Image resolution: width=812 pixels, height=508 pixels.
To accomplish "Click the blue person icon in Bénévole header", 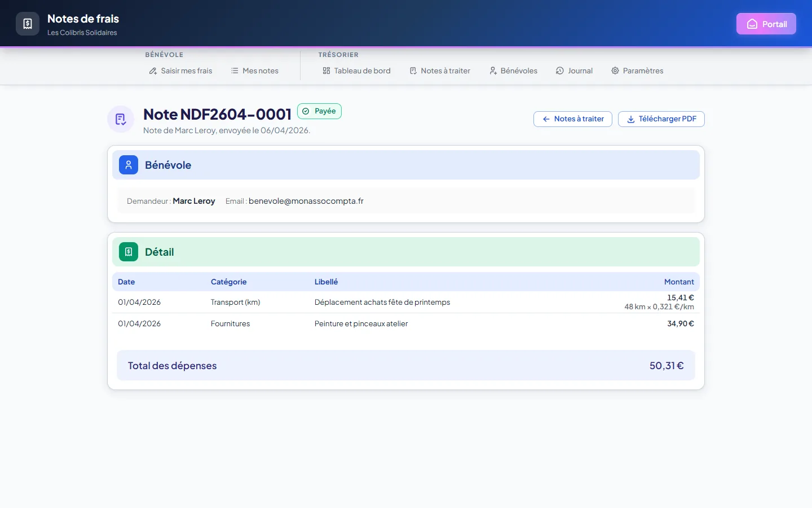I will pyautogui.click(x=129, y=165).
